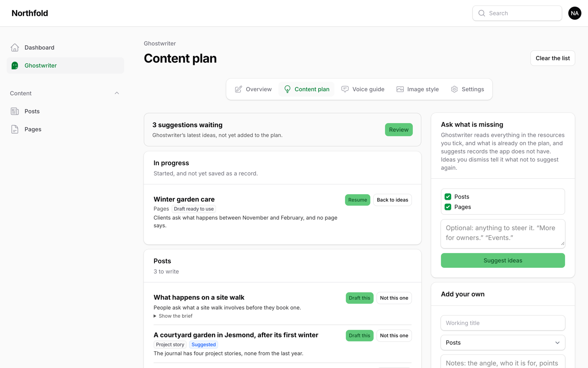Uncheck the Posts resource checkbox
This screenshot has width=588, height=368.
click(x=448, y=197)
